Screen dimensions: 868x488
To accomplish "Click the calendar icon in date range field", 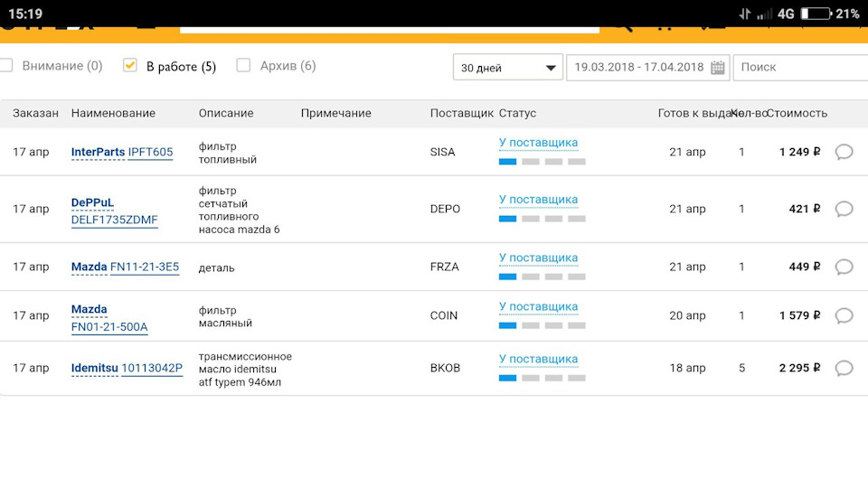I will pos(718,68).
